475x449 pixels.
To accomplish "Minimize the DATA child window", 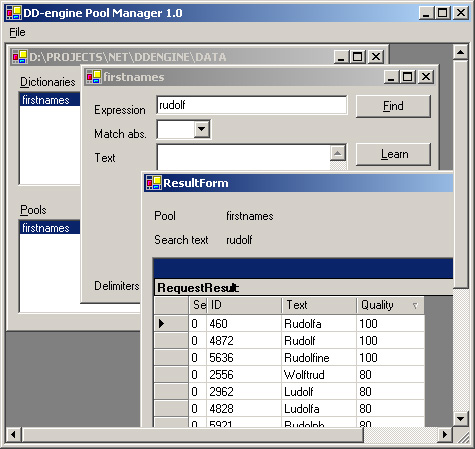I will (341, 57).
